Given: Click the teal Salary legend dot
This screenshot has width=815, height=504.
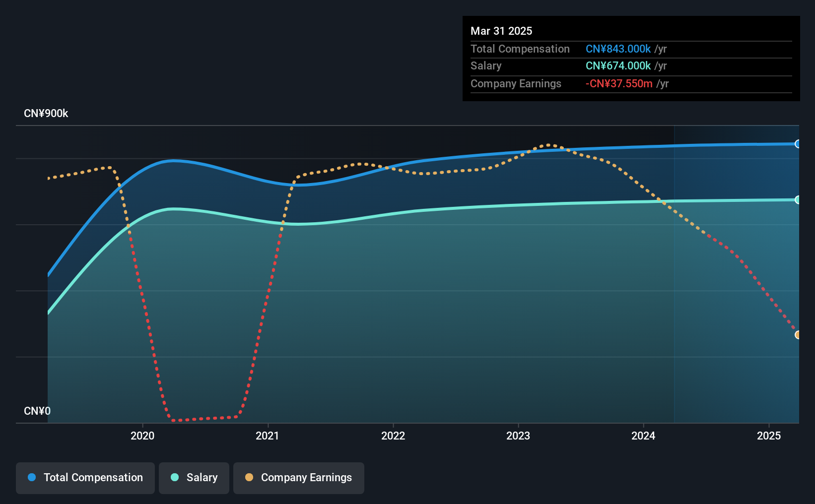Looking at the screenshot, I should click(x=175, y=477).
